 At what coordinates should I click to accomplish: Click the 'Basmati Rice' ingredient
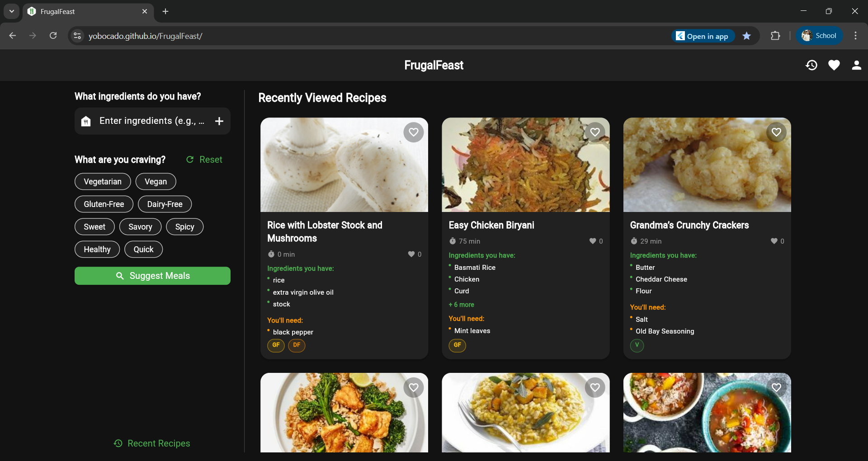[x=475, y=268]
